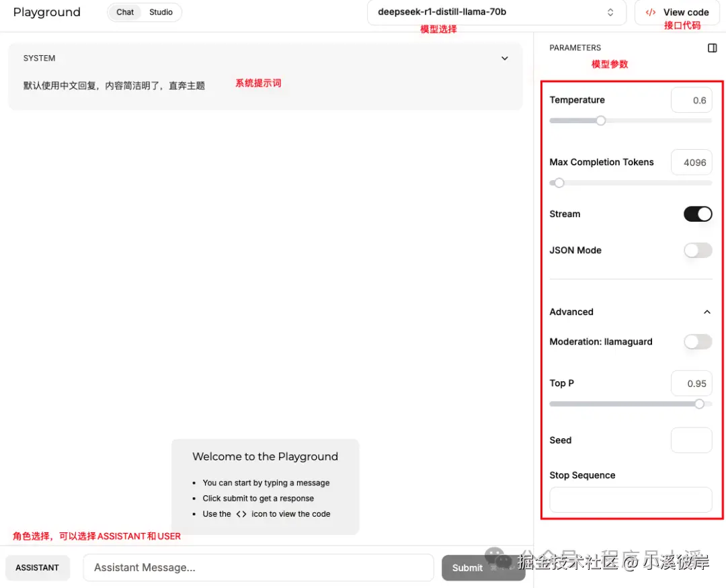Select the Chat tab

124,11
